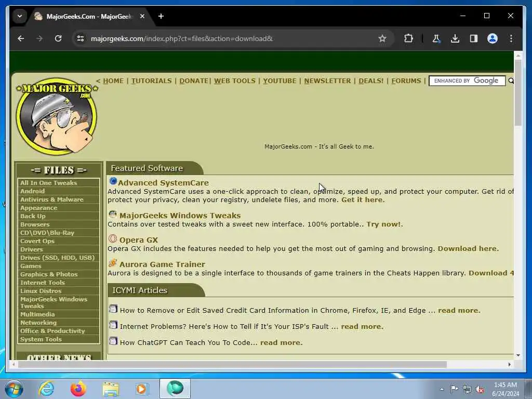Viewport: 532px width, 399px height.
Task: Open Windows Media Player in taskbar
Action: [142, 389]
